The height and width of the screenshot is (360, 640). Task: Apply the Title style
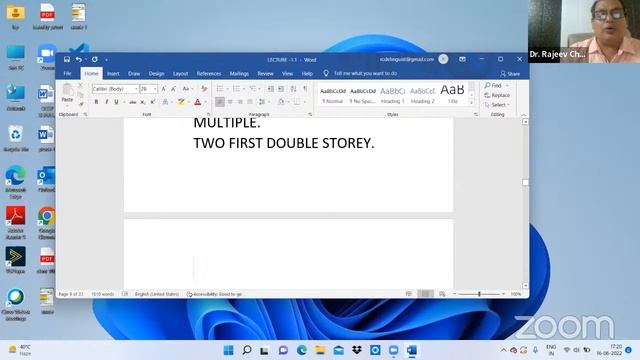tap(452, 95)
